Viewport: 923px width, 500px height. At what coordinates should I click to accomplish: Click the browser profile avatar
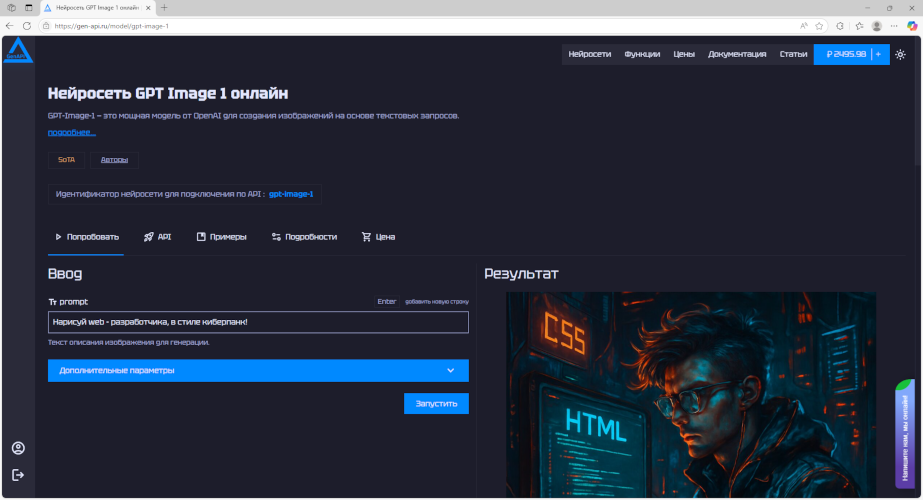[876, 26]
